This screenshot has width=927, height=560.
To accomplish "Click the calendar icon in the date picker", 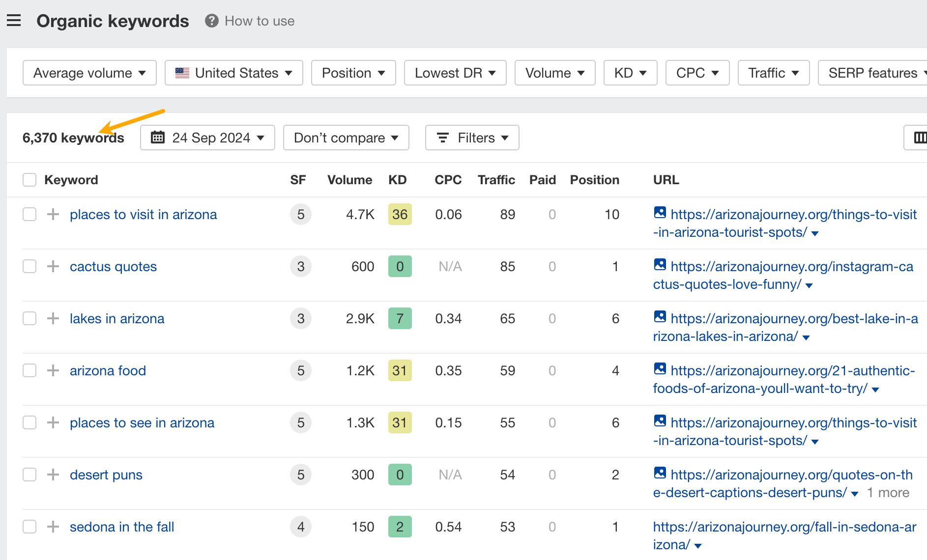I will (x=157, y=138).
